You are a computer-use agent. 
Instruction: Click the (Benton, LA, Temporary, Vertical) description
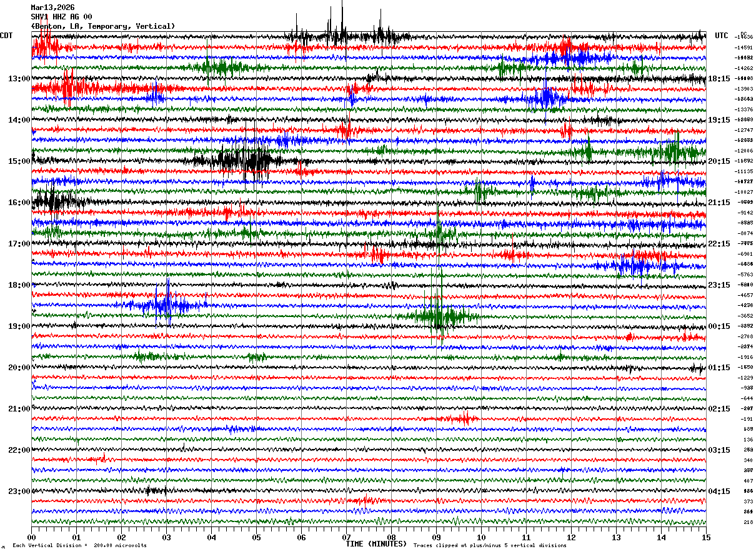103,26
